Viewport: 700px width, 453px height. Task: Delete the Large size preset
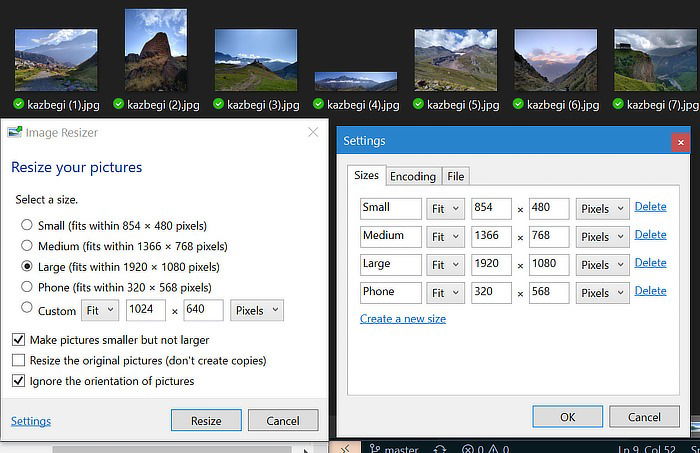pos(650,263)
